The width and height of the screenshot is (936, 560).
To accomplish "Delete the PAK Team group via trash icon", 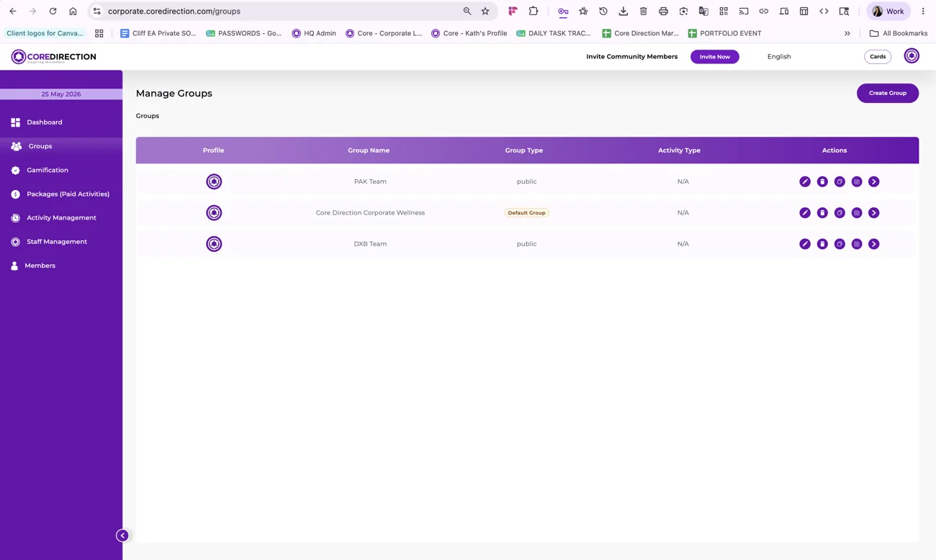I will pos(822,181).
